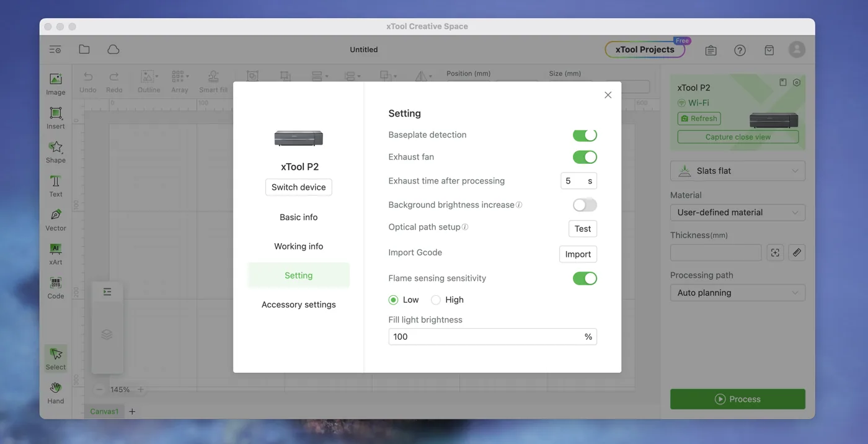Select the Vector pen tool
The height and width of the screenshot is (444, 868).
(55, 220)
